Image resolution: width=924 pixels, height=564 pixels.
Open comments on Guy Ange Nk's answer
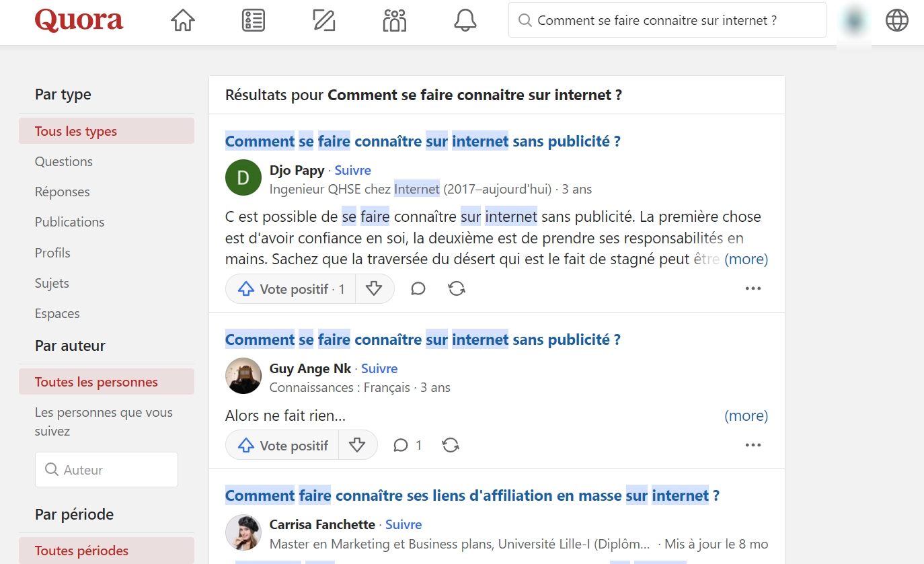tap(408, 445)
